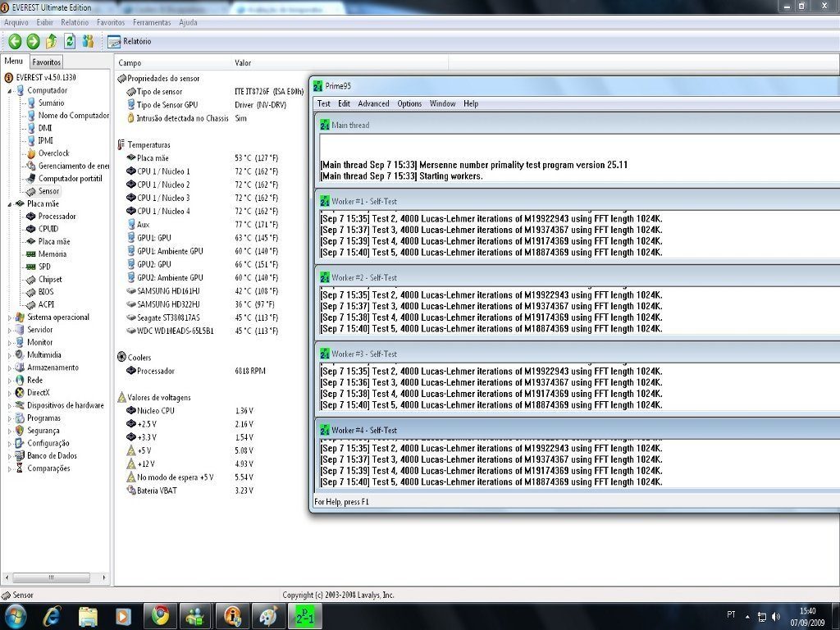The image size is (840, 630).
Task: Open Google Chrome from the taskbar
Action: (160, 617)
